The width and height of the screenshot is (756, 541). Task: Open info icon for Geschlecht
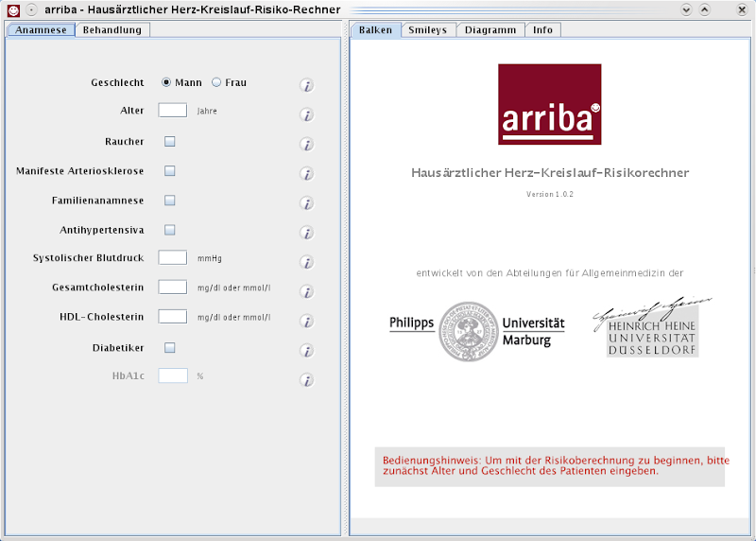[x=306, y=85]
